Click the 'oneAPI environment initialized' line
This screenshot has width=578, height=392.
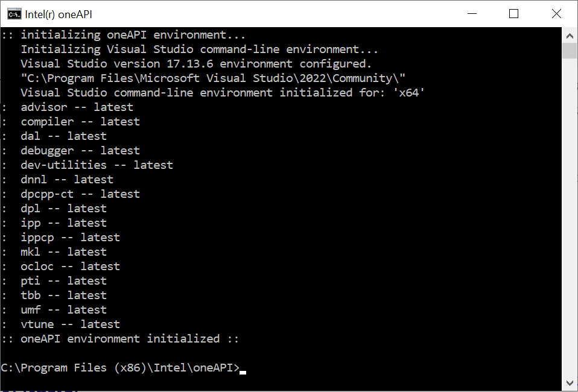(x=120, y=339)
